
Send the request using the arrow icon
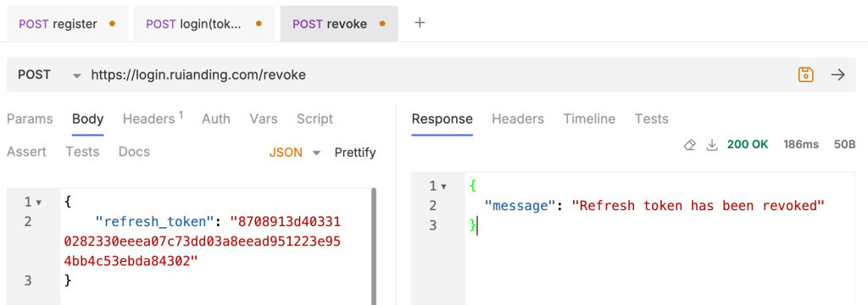pyautogui.click(x=838, y=75)
